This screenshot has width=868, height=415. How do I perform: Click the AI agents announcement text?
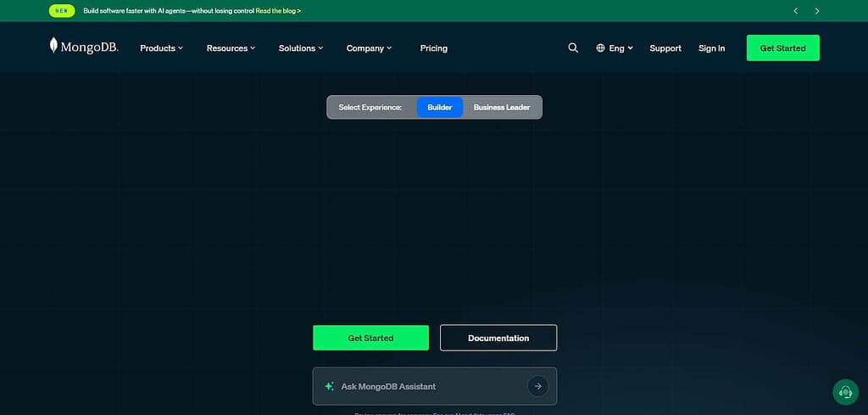pyautogui.click(x=169, y=10)
